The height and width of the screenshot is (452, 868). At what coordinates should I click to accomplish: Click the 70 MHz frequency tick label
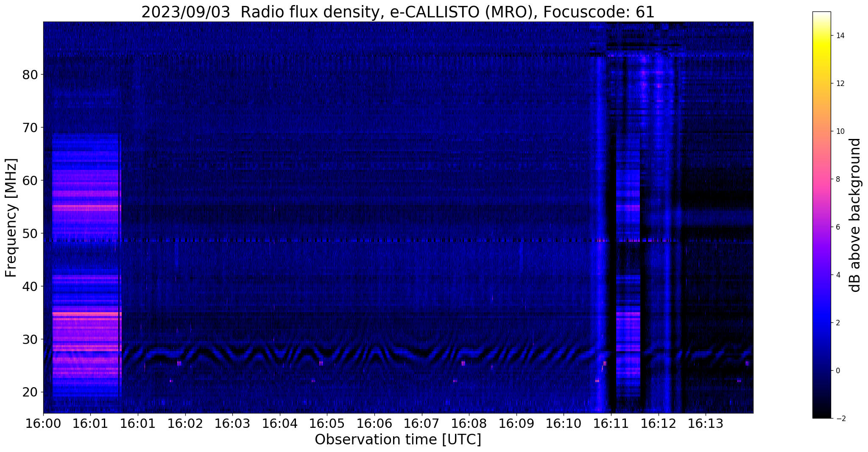pyautogui.click(x=30, y=128)
